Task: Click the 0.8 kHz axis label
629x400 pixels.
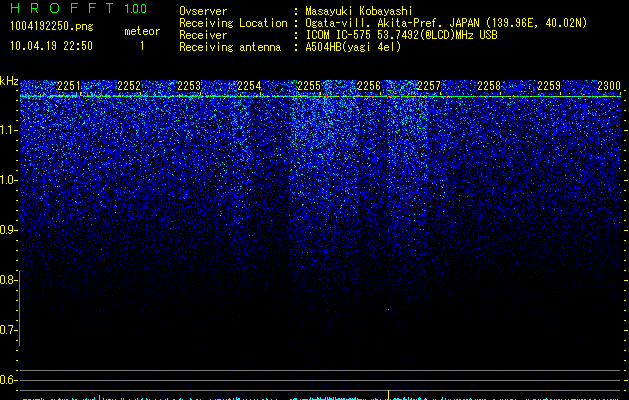Action: (x=8, y=280)
